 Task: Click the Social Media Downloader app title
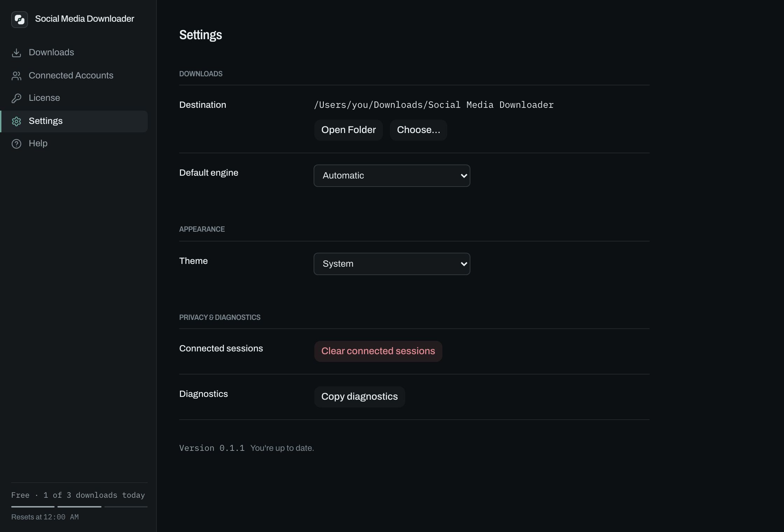click(85, 19)
